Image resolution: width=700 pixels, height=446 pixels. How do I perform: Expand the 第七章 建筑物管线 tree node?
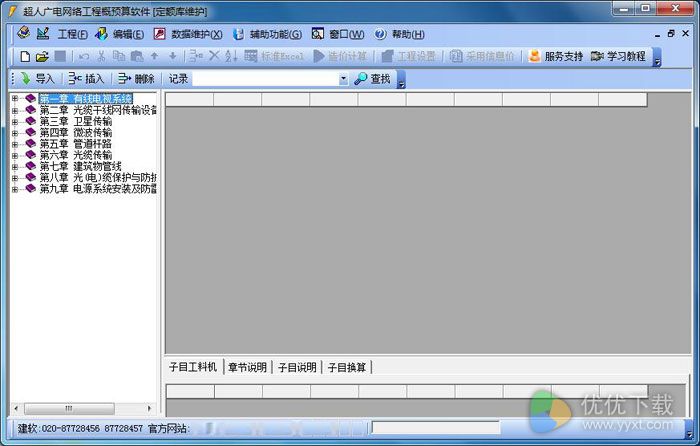pyautogui.click(x=15, y=166)
